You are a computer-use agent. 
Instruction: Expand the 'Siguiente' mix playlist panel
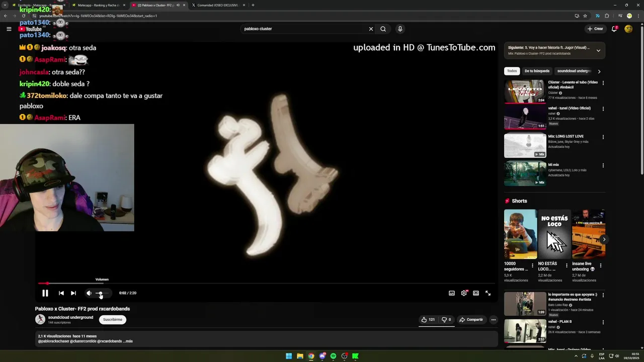point(598,50)
